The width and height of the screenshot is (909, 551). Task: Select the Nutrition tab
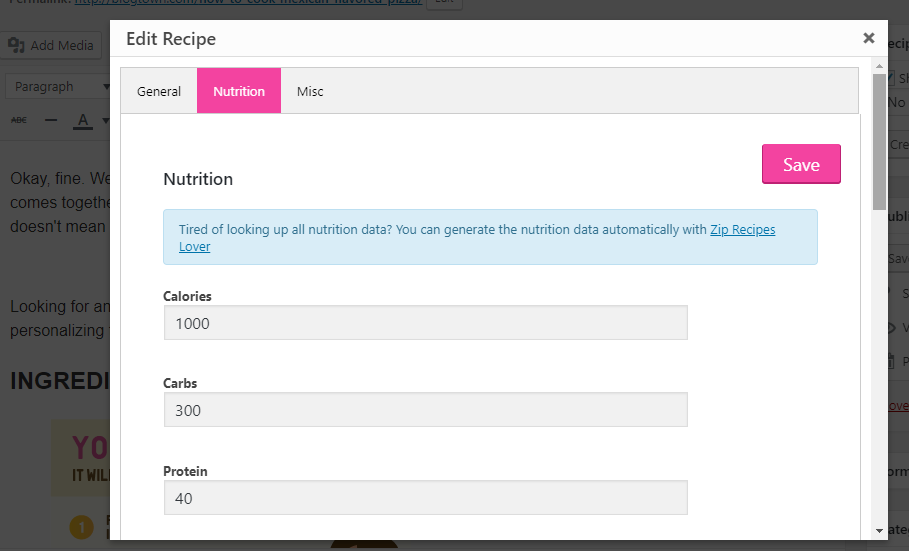(x=239, y=91)
